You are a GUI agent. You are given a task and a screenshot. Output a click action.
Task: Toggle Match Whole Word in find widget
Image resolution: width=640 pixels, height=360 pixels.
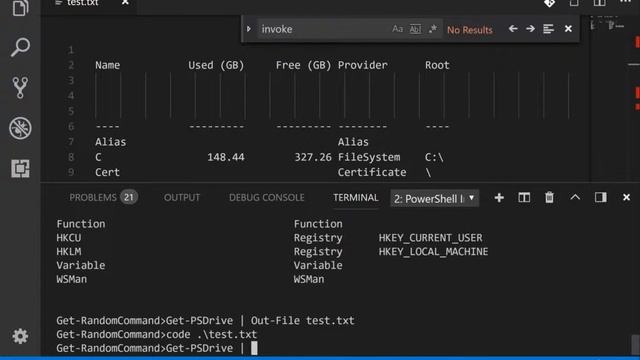415,29
